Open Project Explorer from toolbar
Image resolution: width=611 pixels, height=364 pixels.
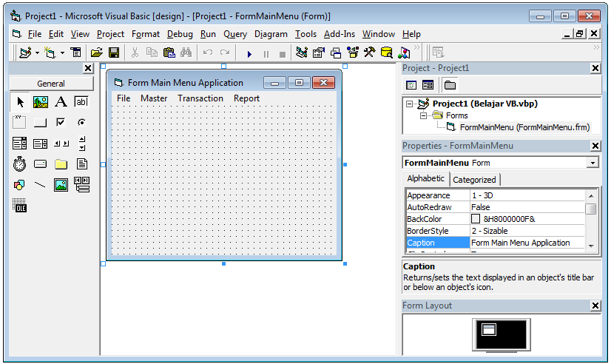click(x=301, y=53)
